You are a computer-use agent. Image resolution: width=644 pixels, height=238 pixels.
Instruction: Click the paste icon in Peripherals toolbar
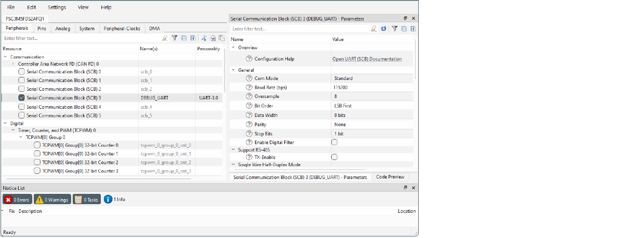tap(221, 38)
